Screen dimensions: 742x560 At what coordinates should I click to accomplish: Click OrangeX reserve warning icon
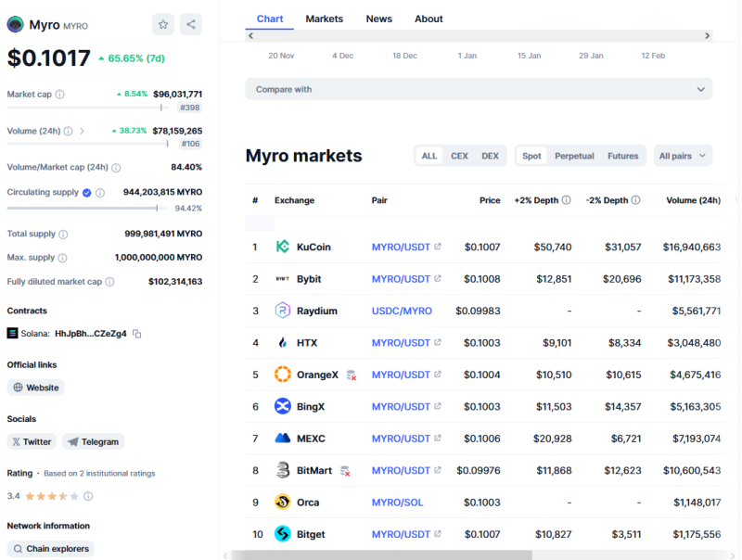point(352,375)
